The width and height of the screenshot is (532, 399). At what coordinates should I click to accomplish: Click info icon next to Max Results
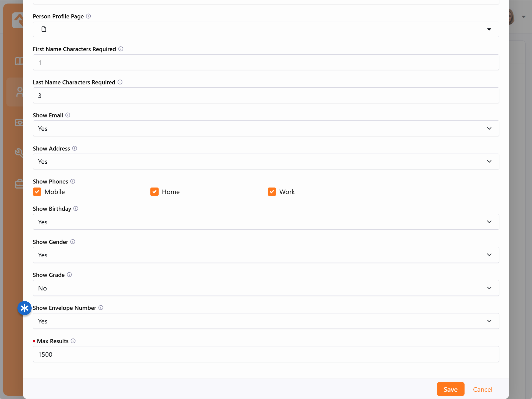(x=73, y=341)
